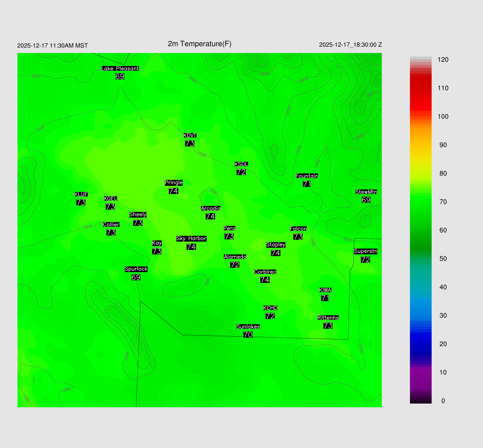The image size is (483, 448).
Task: Select the Rittenhs station label
Action: click(328, 318)
